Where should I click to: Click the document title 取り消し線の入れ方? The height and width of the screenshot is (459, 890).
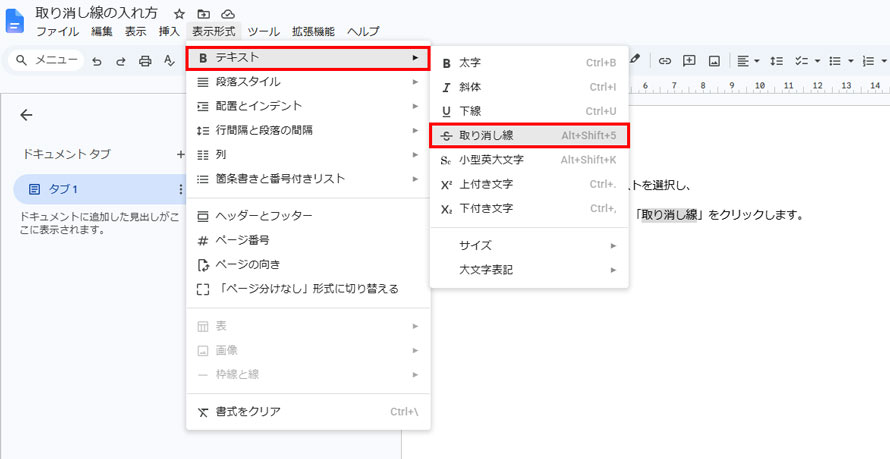click(x=96, y=13)
